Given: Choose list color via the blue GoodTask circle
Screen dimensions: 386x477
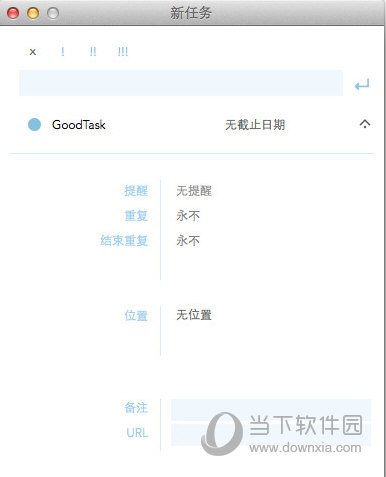Looking at the screenshot, I should click(34, 125).
